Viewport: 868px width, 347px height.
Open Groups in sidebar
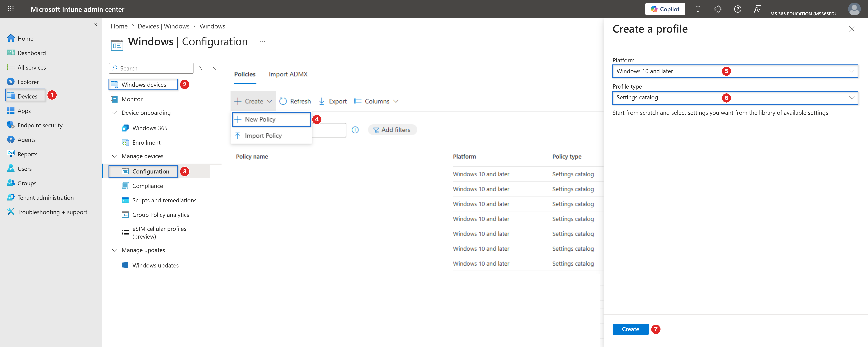22,183
